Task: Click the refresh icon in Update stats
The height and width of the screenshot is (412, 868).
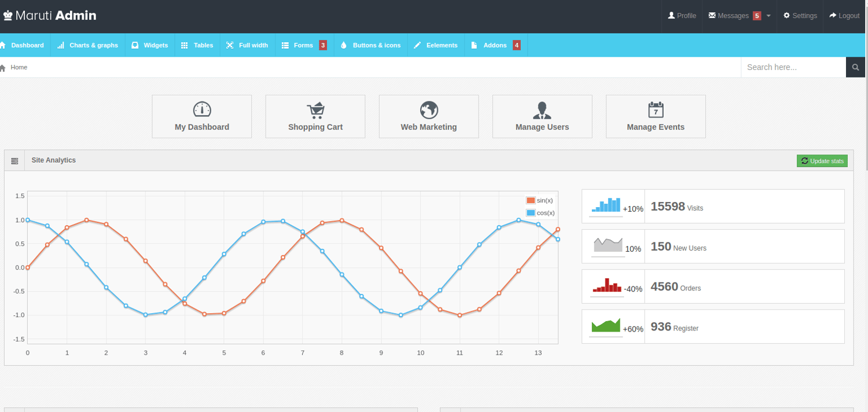Action: click(804, 161)
